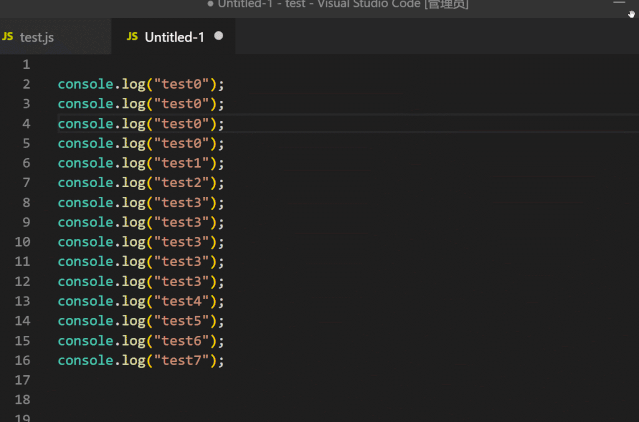639x422 pixels.
Task: Place cursor in "test1" string on line 6
Action: [x=182, y=163]
